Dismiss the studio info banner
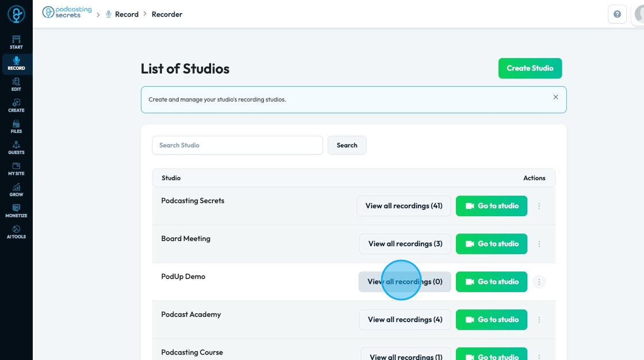Screen dimensions: 644x360 pos(555,97)
